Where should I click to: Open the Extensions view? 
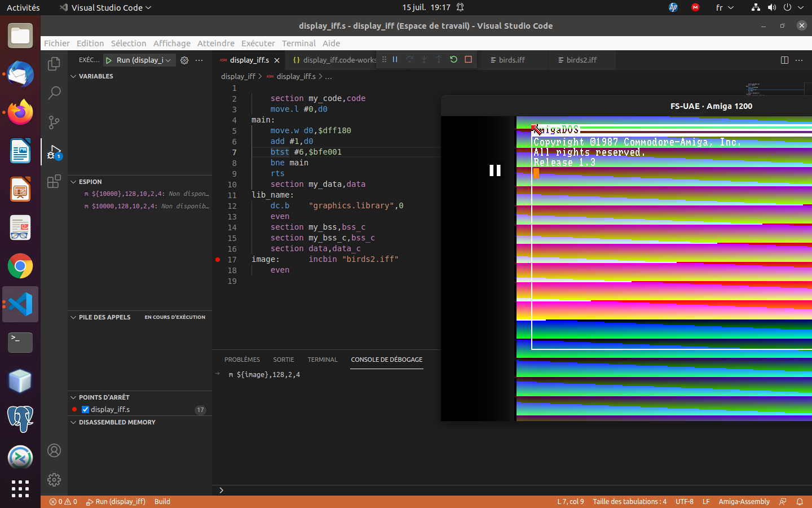(54, 181)
